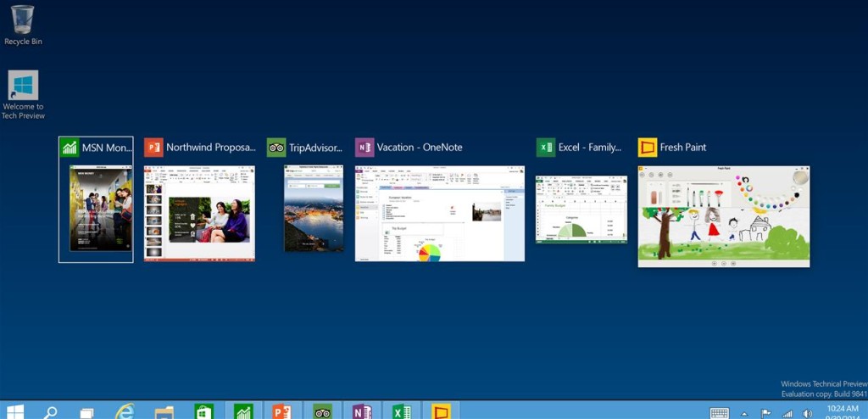Switch to the Fresh Paint window thumbnail
This screenshot has width=868, height=419.
(724, 216)
